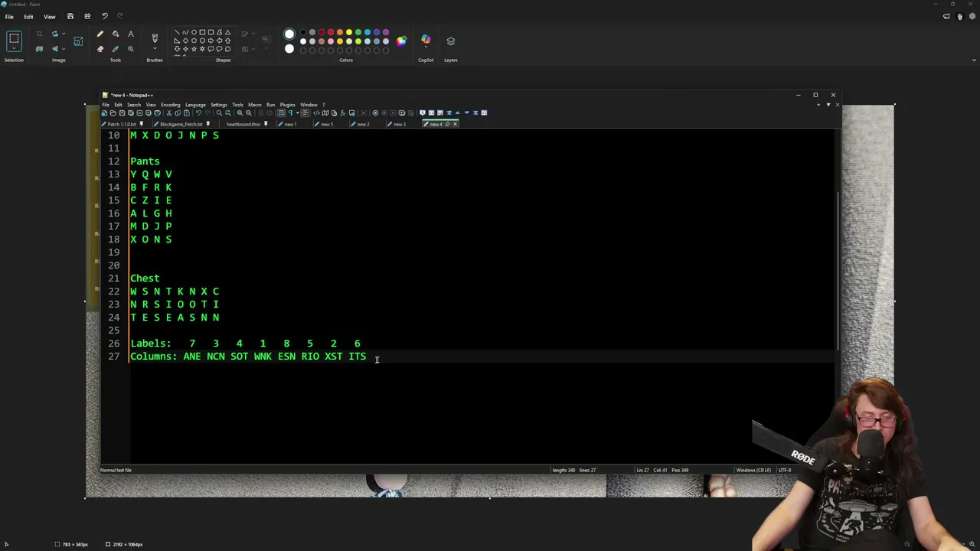Open the Encoding menu in Notepad++
Viewport: 980px width, 551px height.
tap(171, 105)
